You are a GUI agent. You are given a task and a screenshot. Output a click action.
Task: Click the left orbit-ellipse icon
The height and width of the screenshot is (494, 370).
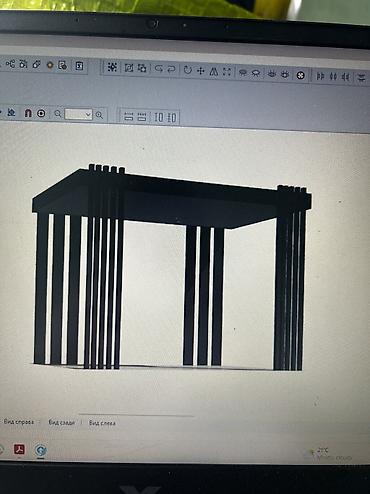pos(243,73)
